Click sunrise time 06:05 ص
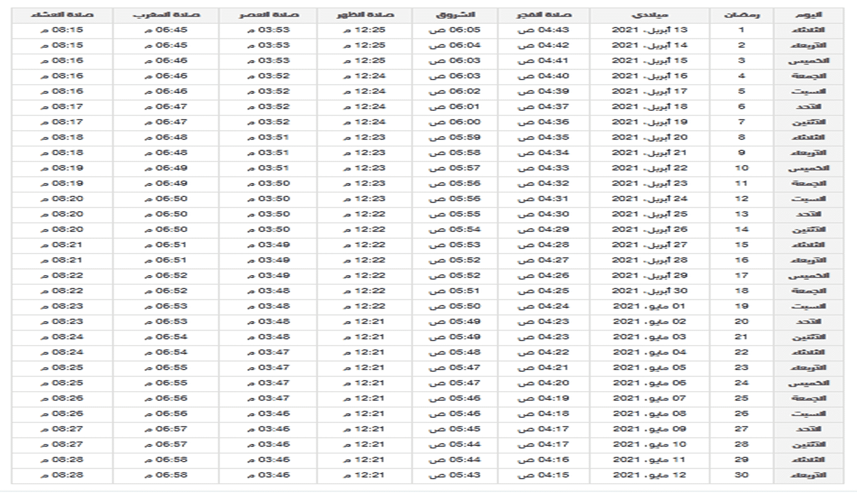Viewport: 857px width, 504px height. 455,30
